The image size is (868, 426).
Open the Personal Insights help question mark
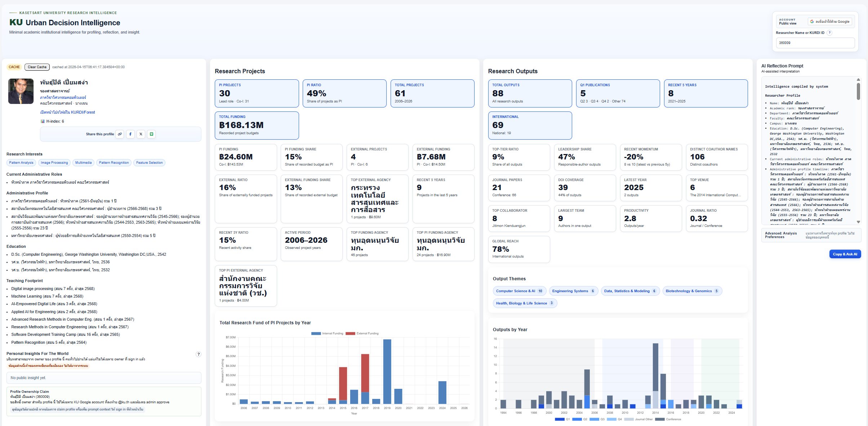(x=198, y=354)
